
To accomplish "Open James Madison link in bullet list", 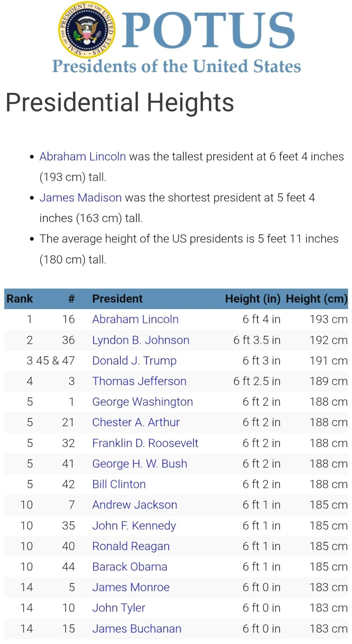I will pyautogui.click(x=80, y=198).
